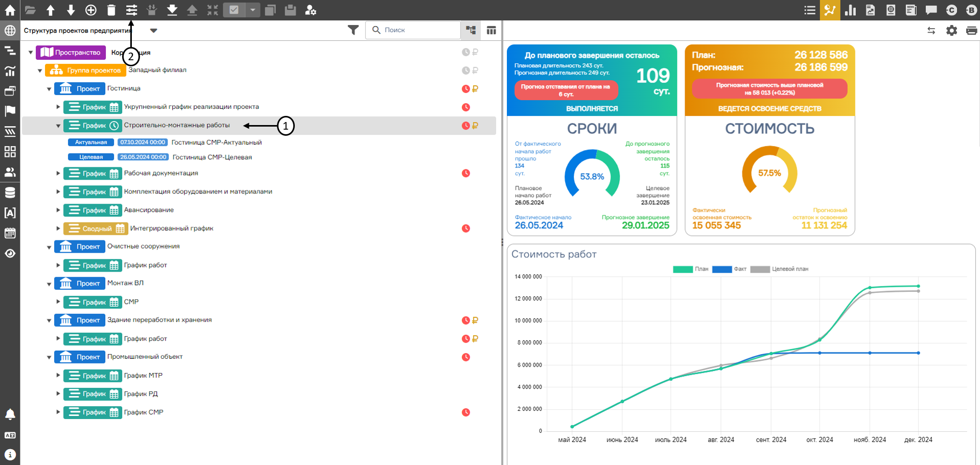Open bar chart tab in top bar
Image resolution: width=980 pixels, height=465 pixels.
point(850,10)
